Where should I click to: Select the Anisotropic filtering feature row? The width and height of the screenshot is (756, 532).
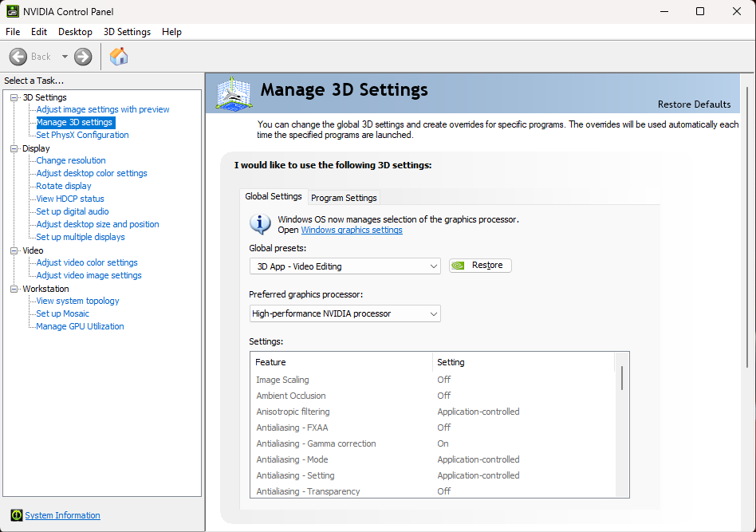coord(432,412)
